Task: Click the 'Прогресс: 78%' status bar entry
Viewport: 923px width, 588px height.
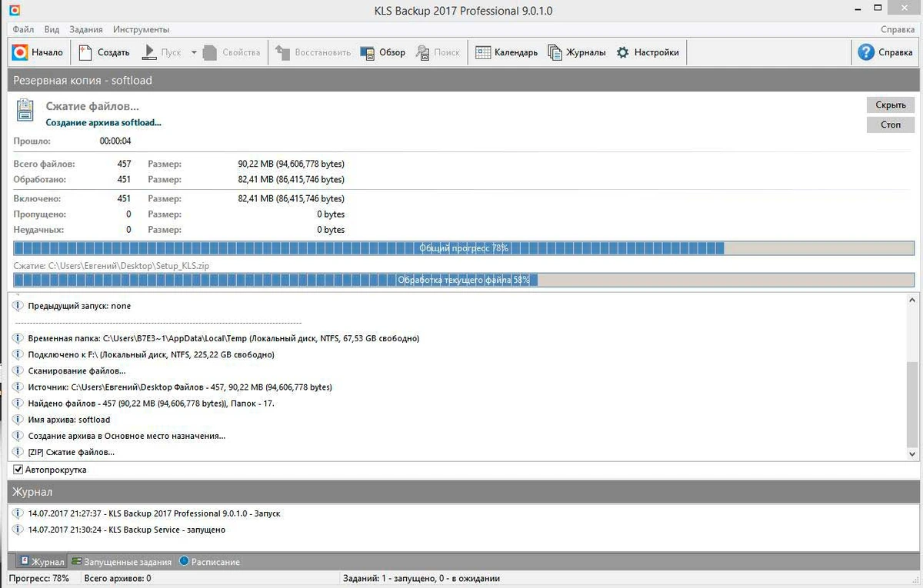Action: (40, 578)
